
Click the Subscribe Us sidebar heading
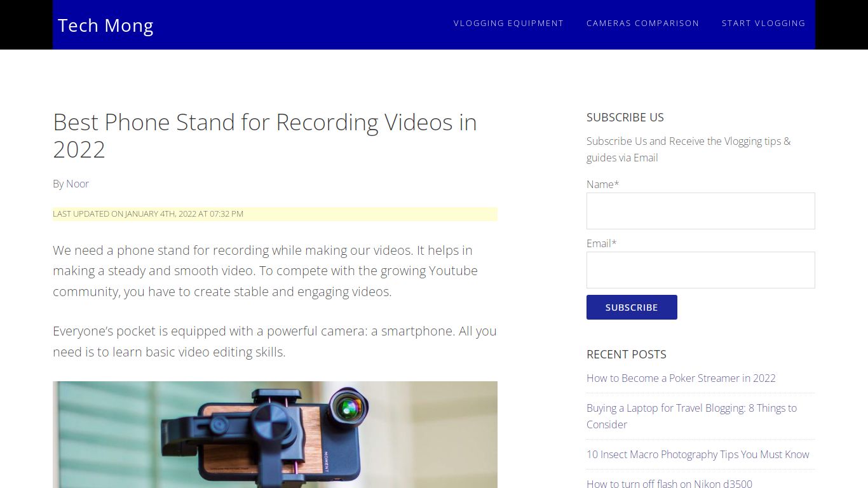[625, 117]
